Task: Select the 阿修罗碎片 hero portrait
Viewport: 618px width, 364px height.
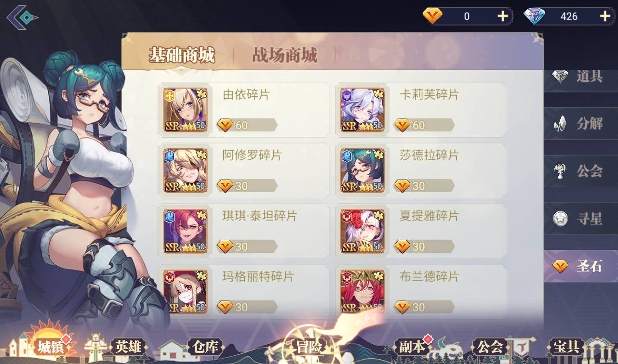Action: tap(186, 170)
